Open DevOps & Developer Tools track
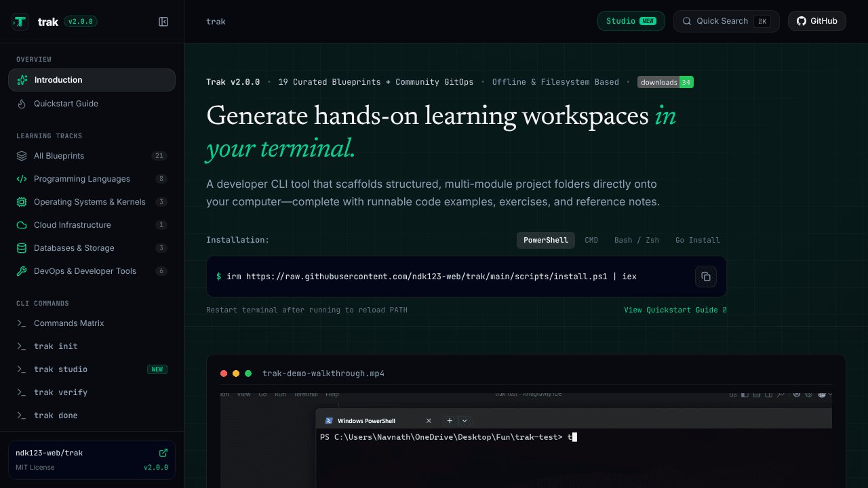The height and width of the screenshot is (488, 868). (92, 271)
